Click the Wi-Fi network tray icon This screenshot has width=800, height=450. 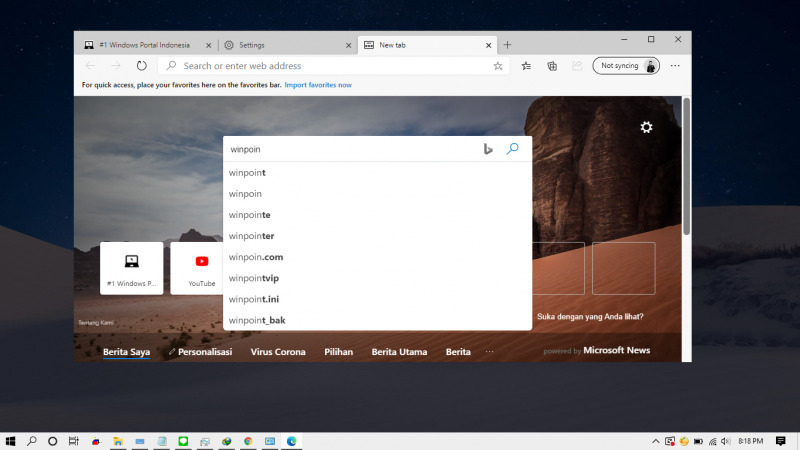[713, 441]
